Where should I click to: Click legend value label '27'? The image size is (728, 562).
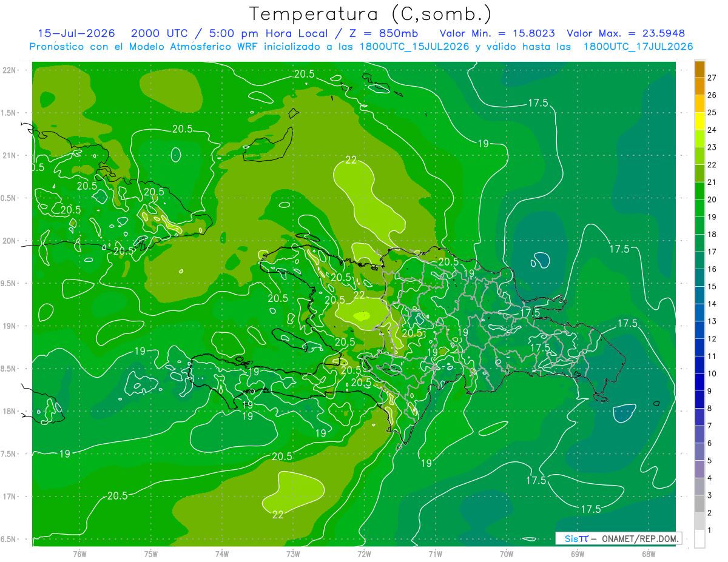pos(712,78)
